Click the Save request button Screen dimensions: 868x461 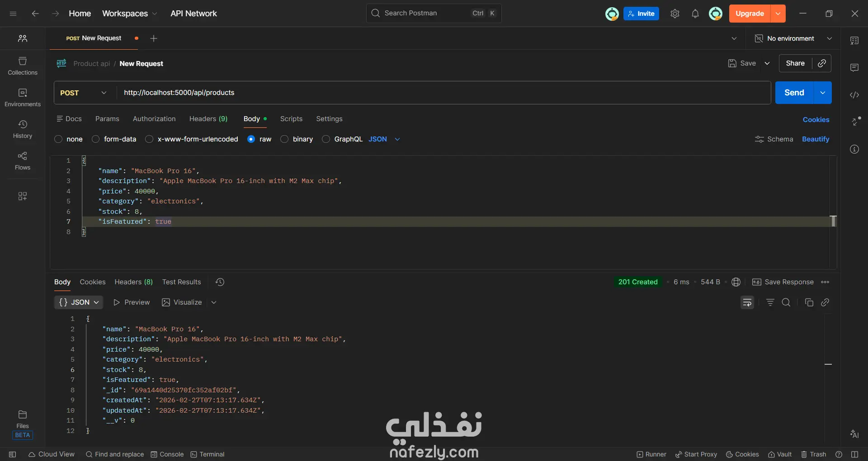pos(742,63)
